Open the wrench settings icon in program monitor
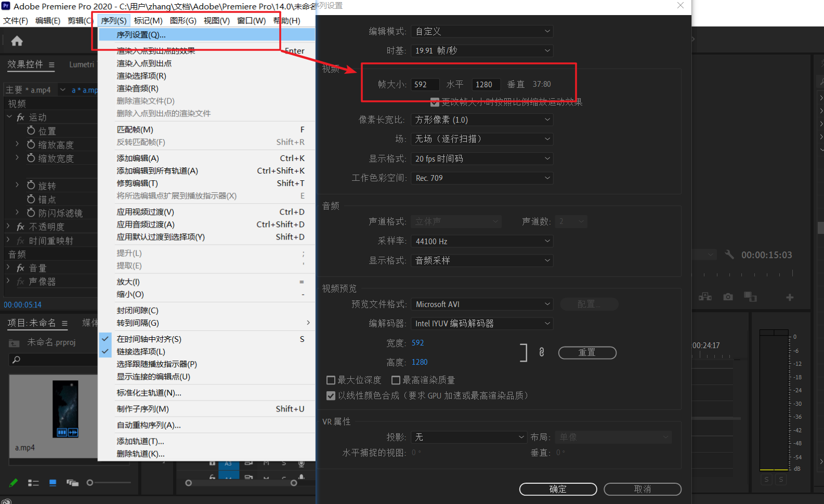Viewport: 824px width, 504px height. click(x=729, y=255)
